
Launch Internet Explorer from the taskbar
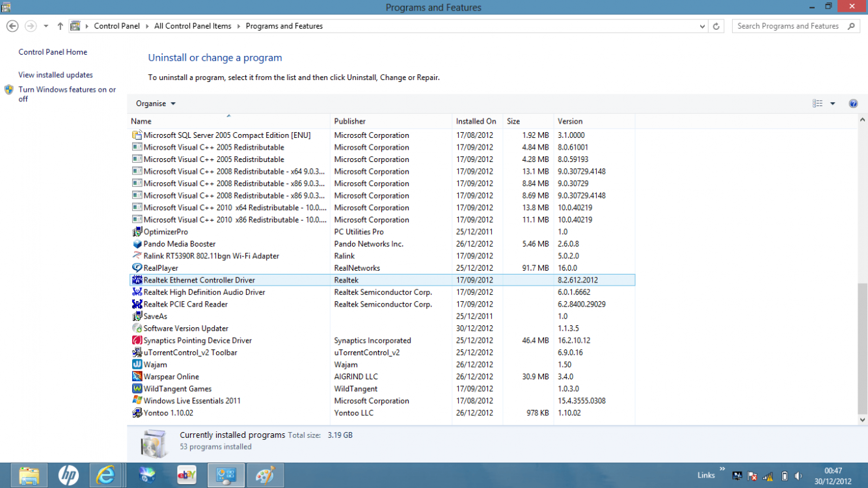pos(105,476)
